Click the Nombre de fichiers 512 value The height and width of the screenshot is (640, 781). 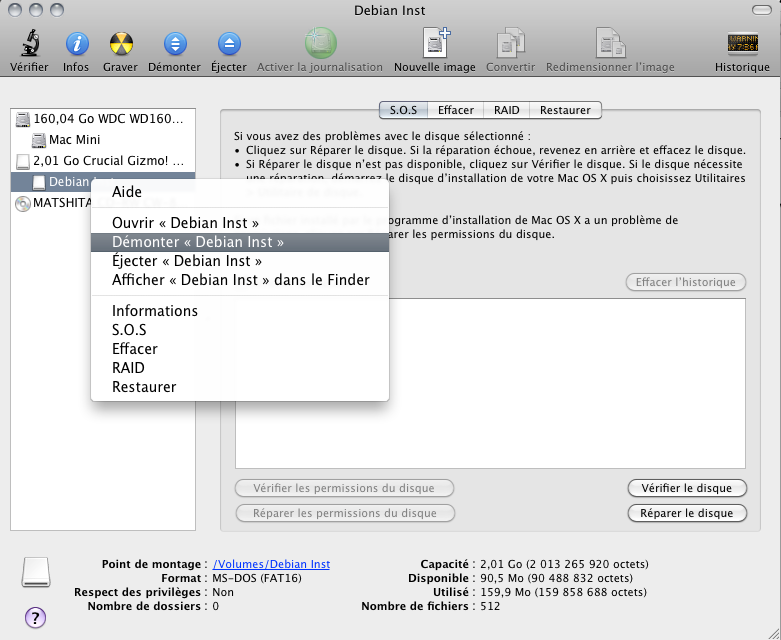pyautogui.click(x=490, y=606)
